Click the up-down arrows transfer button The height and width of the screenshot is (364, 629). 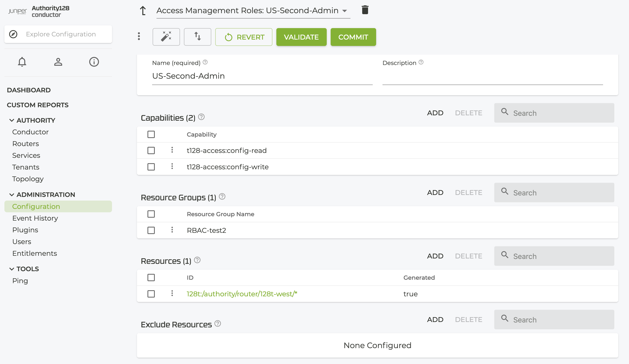[x=197, y=37]
